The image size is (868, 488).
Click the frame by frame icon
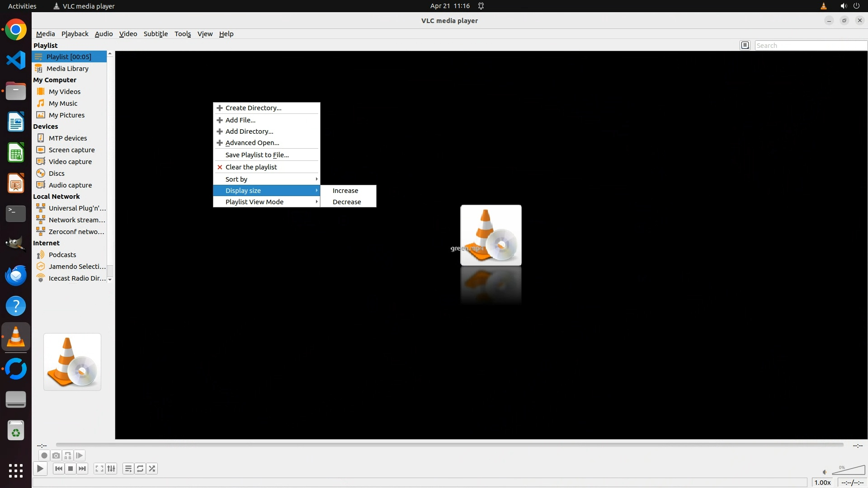point(80,455)
